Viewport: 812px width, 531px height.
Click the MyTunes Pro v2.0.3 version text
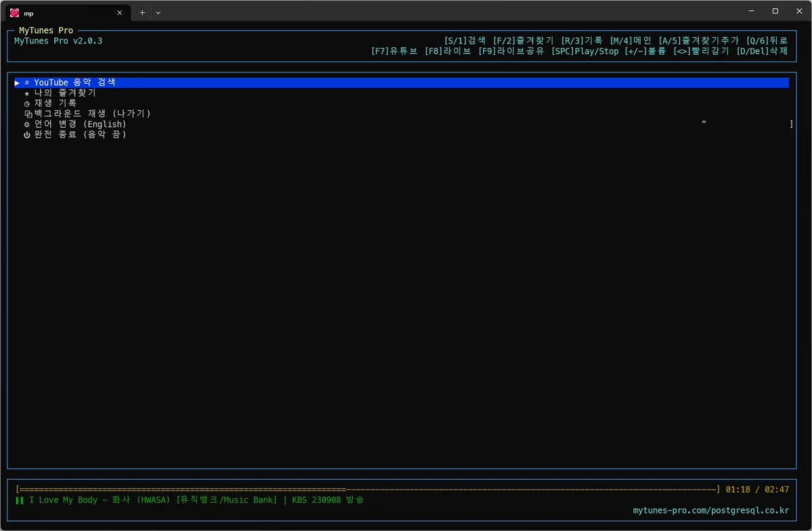tap(58, 41)
